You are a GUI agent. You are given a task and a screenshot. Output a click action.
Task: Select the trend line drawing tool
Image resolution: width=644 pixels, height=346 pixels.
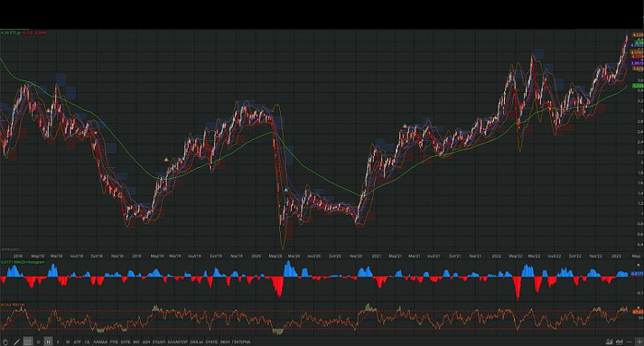coord(17,342)
